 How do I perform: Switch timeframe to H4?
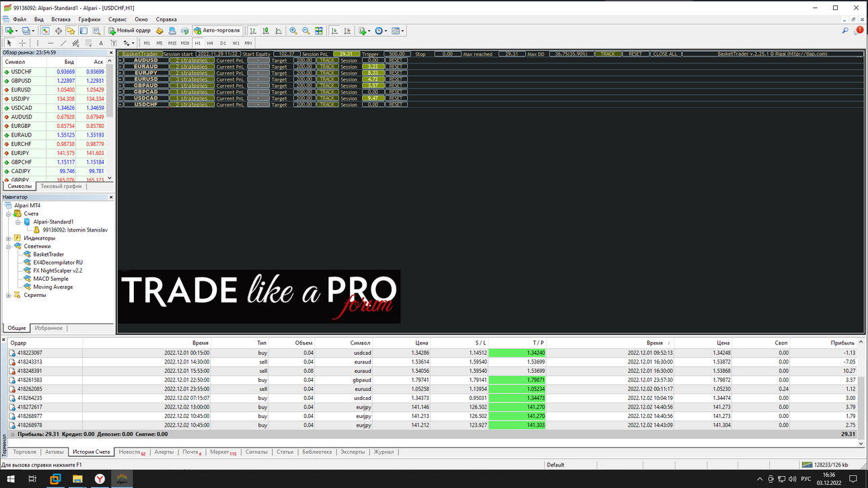(x=210, y=43)
